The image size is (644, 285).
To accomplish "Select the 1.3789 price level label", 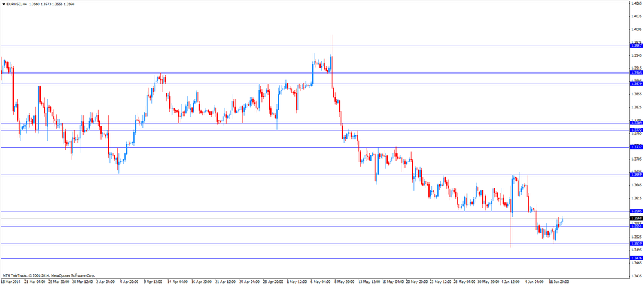I will (636, 123).
